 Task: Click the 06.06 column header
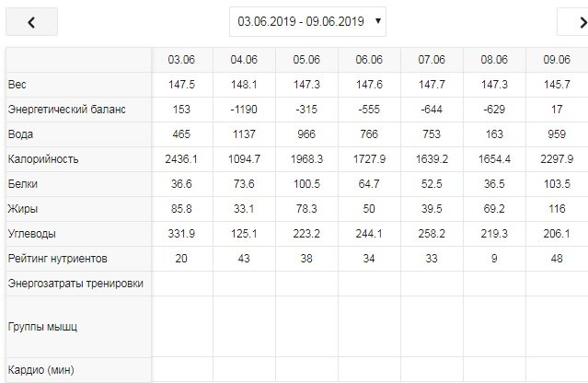pos(369,60)
